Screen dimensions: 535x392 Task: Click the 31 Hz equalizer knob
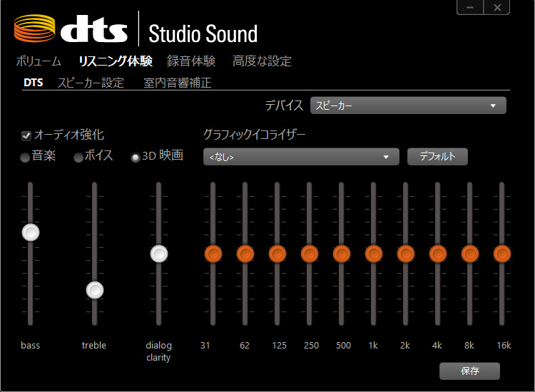click(213, 254)
